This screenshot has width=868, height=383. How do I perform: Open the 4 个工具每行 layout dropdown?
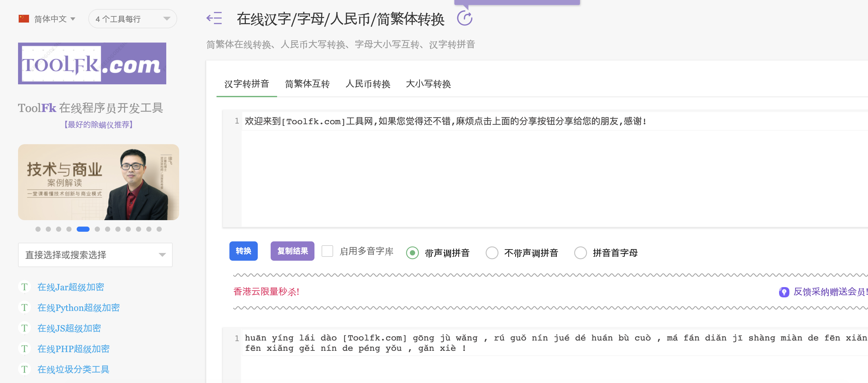click(132, 19)
